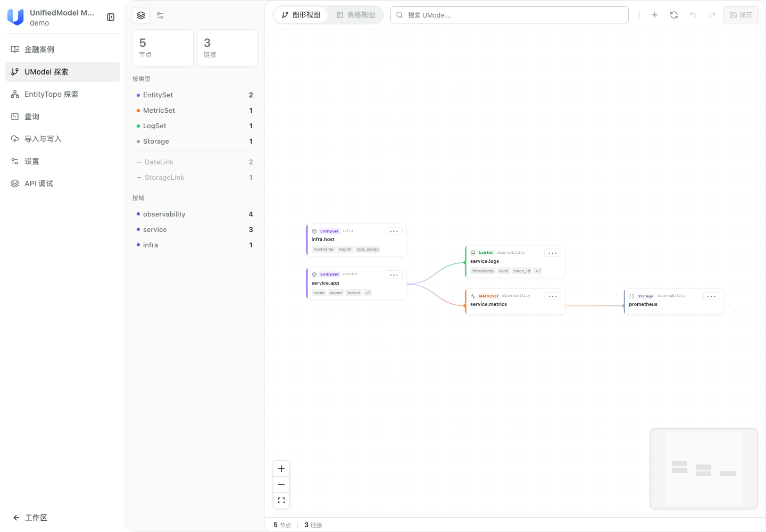Click the cpu_usage field tag
766x532 pixels.
coord(368,250)
